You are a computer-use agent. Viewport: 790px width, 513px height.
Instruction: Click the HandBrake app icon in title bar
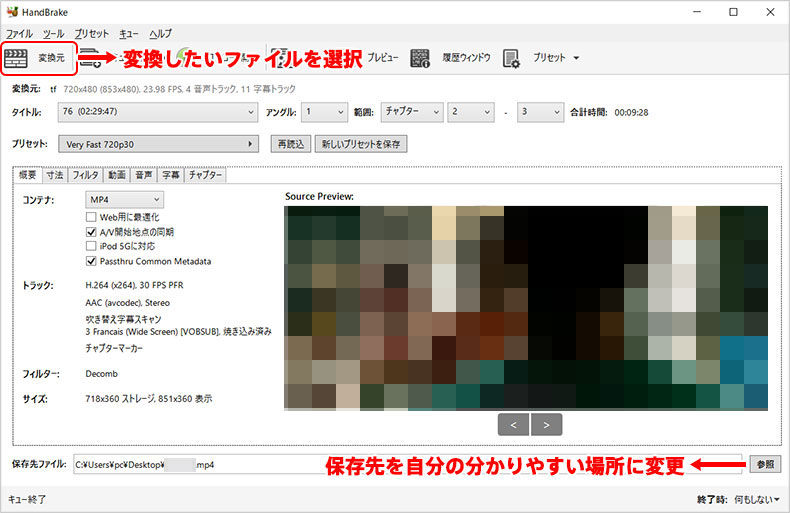pos(12,12)
